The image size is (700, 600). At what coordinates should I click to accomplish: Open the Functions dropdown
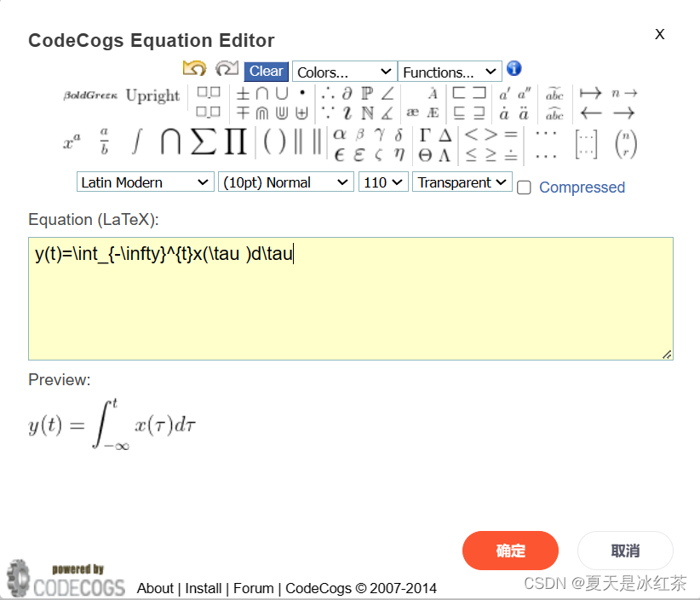[x=450, y=72]
